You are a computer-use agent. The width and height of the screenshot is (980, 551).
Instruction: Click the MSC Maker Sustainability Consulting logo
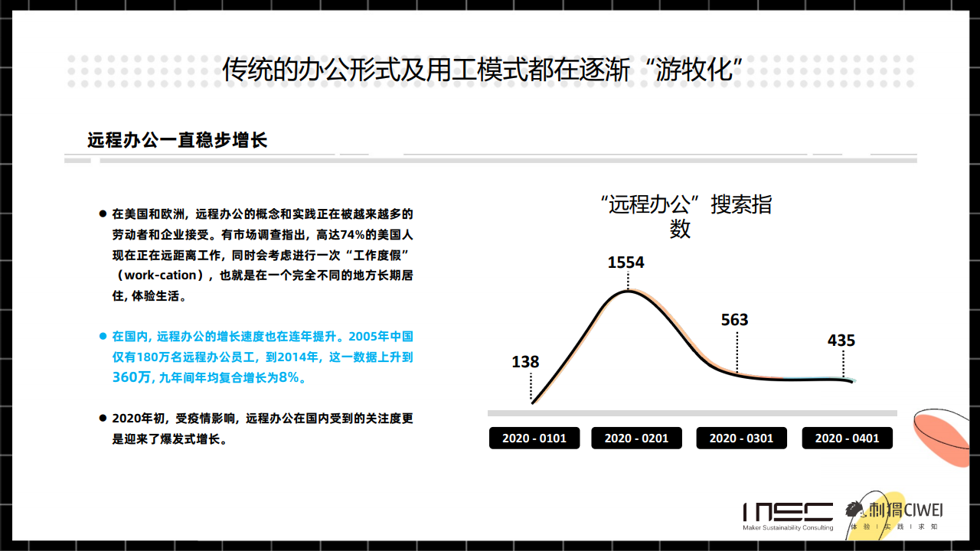[788, 516]
